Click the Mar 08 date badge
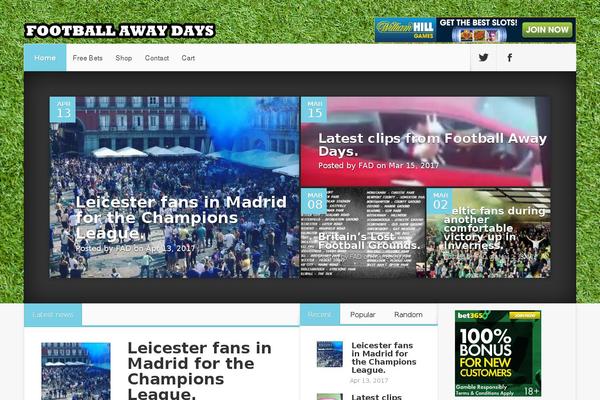Viewport: 600px width, 400px height. (x=314, y=201)
